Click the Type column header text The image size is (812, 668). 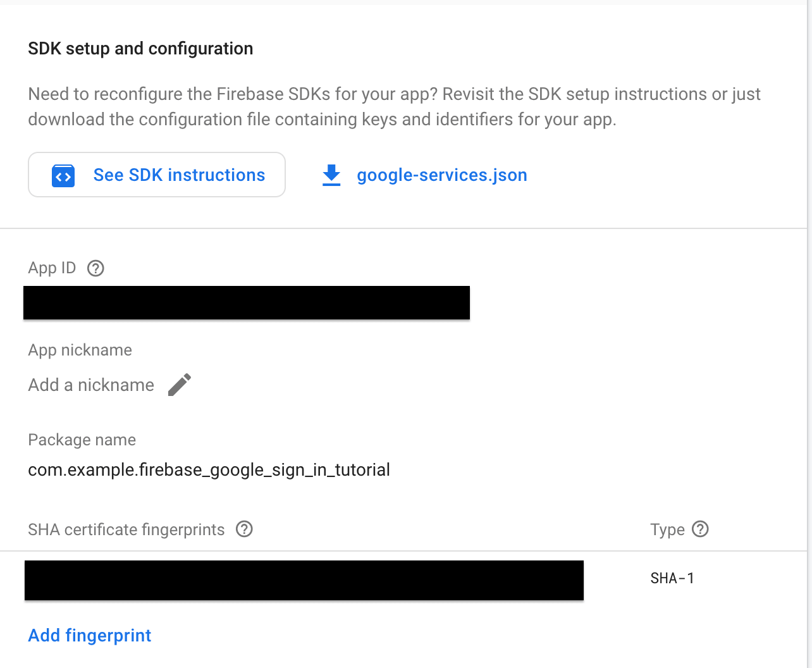[x=667, y=529]
